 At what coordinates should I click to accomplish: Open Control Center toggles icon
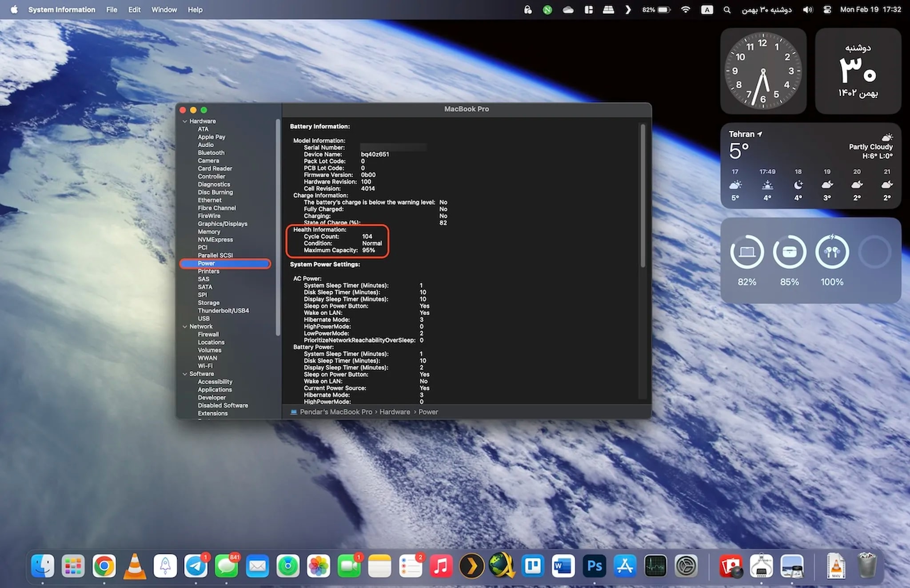(827, 9)
